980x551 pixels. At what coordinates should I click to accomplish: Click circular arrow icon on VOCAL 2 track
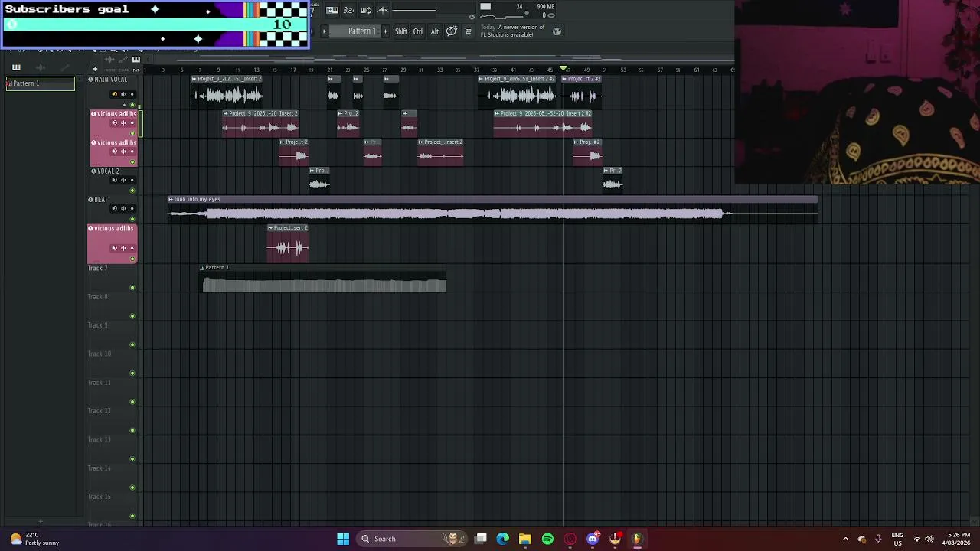(x=114, y=180)
